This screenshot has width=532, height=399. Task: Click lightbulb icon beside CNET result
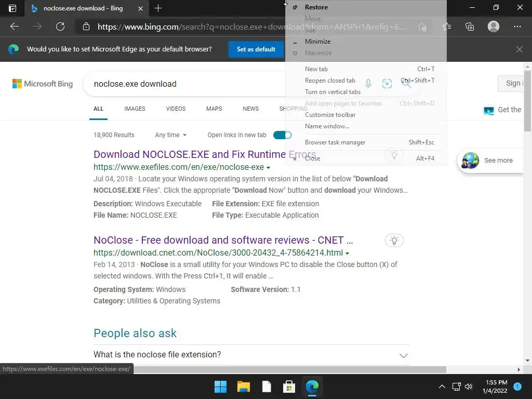tap(394, 241)
